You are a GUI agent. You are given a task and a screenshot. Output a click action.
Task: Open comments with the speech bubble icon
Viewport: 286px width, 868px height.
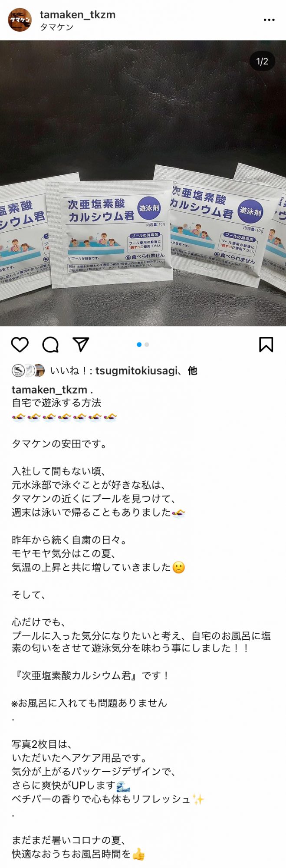tap(50, 345)
